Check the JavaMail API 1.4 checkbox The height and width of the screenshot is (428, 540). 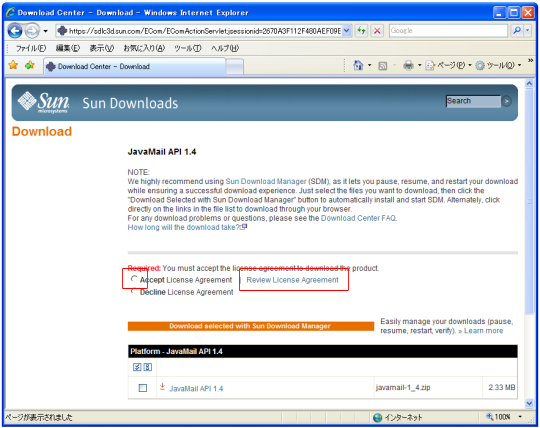[143, 388]
